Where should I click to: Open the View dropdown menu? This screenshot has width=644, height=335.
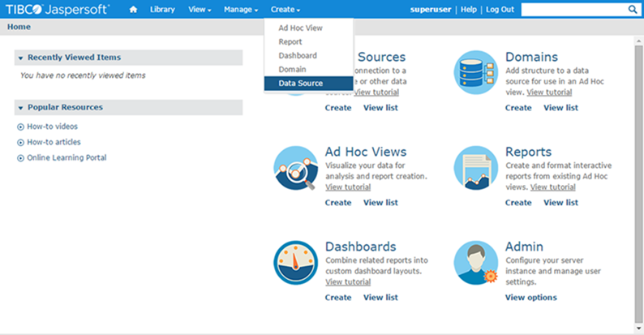point(200,10)
